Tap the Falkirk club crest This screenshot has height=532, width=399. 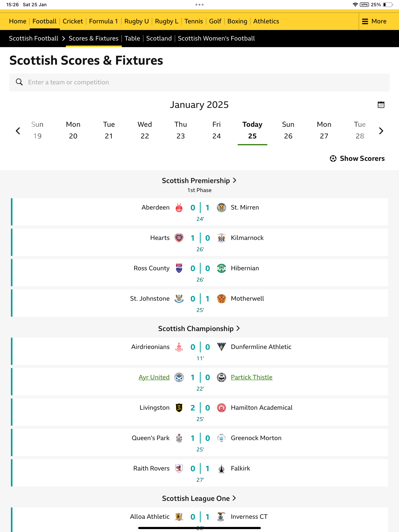coord(221,469)
